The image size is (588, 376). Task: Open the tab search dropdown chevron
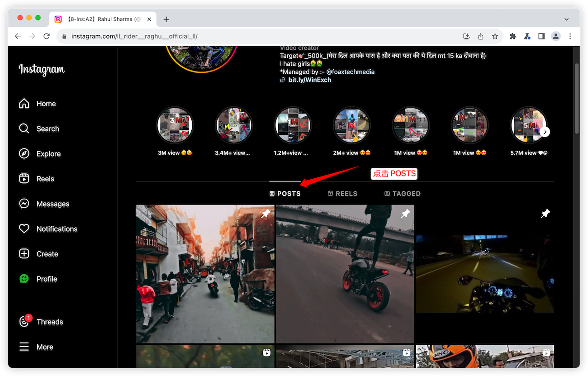point(566,19)
